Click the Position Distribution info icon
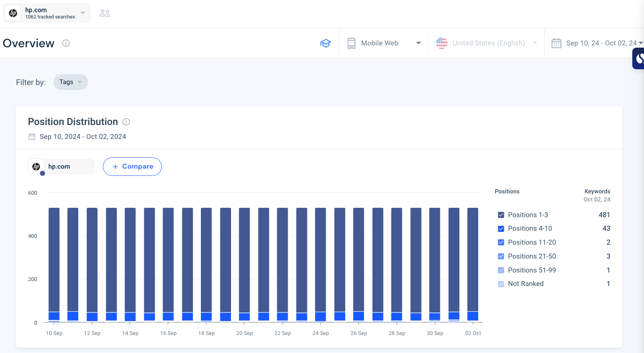 (126, 121)
